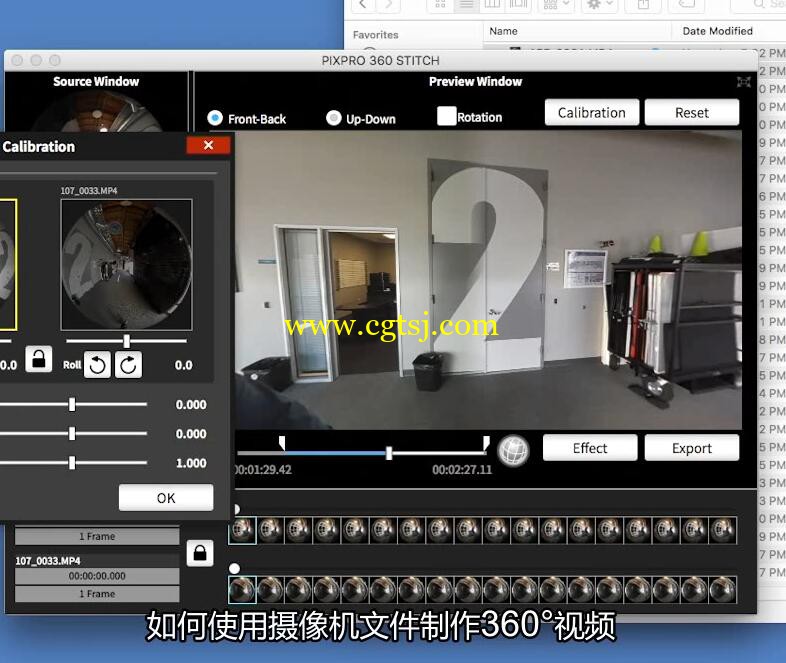Open Finder edit tags button
Screen dimensions: 786x663
686,5
